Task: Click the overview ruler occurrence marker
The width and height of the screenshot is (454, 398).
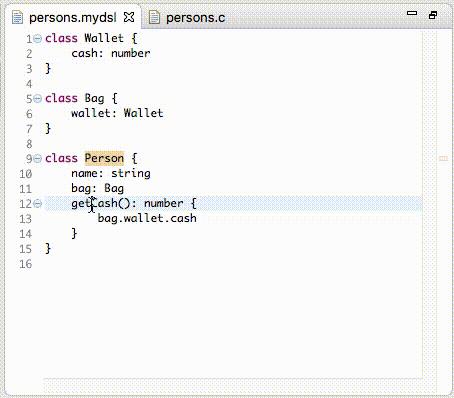Action: tap(443, 158)
